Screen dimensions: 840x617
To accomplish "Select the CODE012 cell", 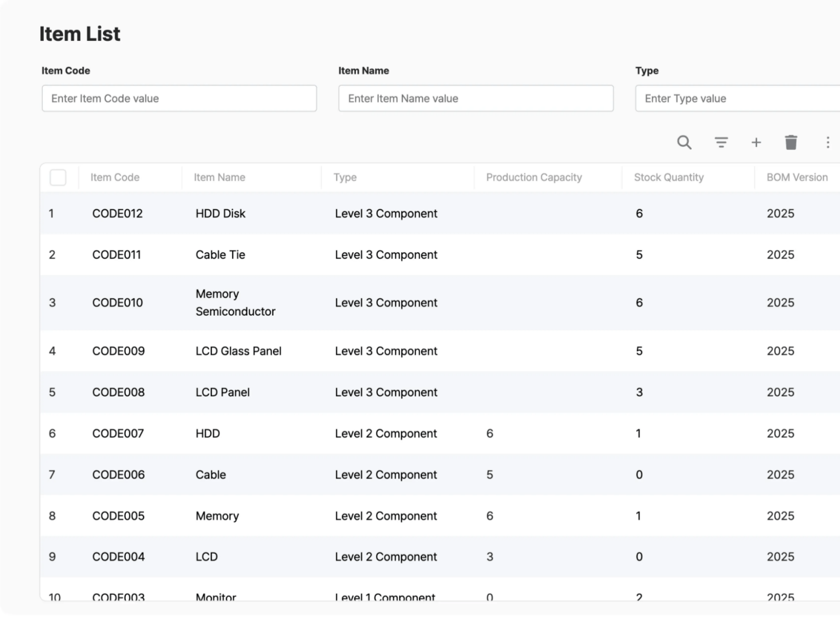I will pyautogui.click(x=118, y=214).
